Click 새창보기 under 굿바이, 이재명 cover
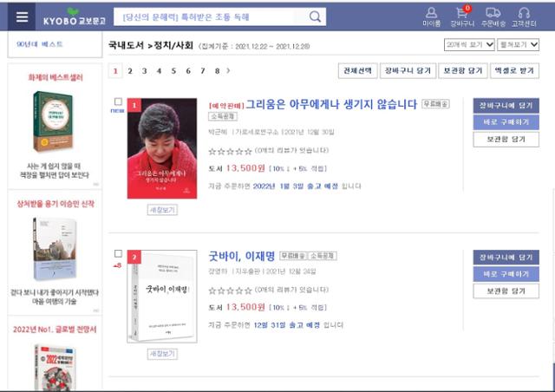The image size is (555, 392). [162, 354]
